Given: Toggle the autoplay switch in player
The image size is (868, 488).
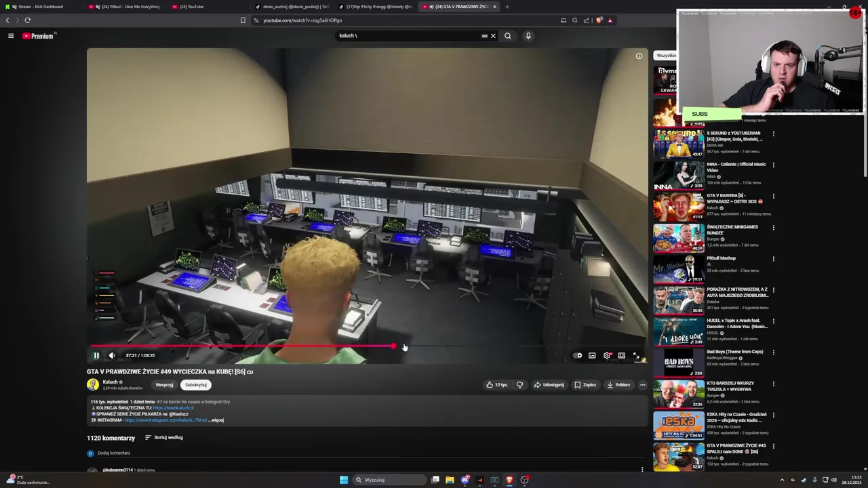Looking at the screenshot, I should (578, 355).
